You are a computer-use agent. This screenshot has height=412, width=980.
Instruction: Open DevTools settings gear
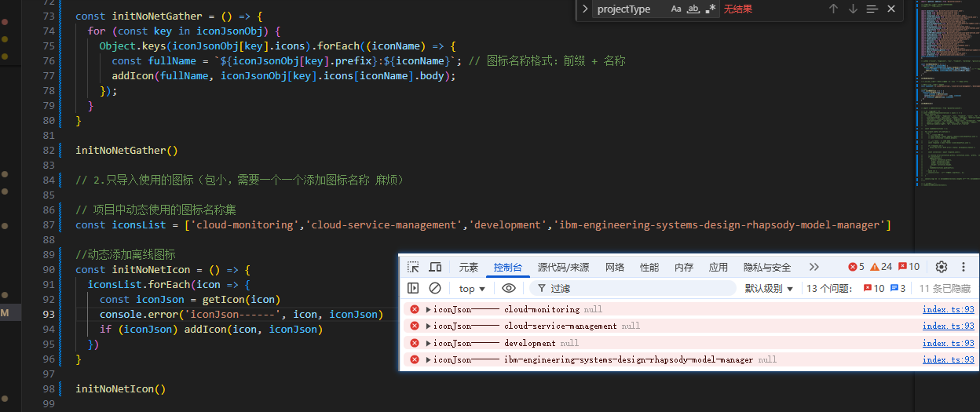point(942,267)
